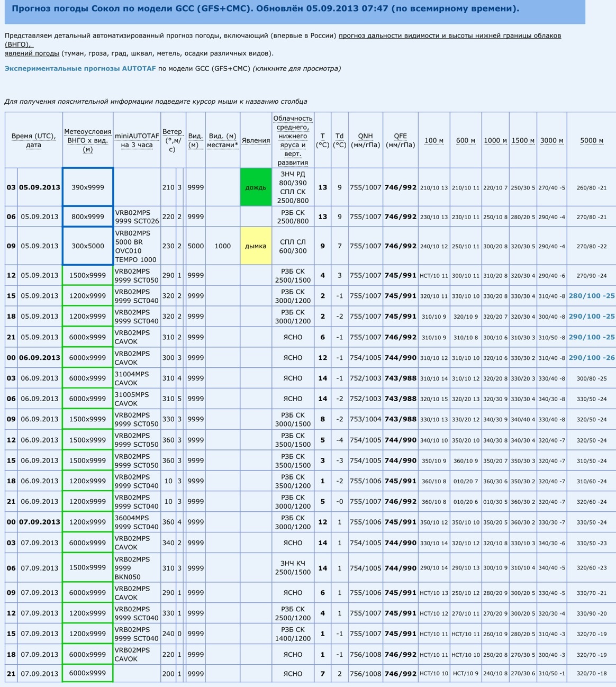Viewport: 616px width, 687px height.
Task: Click the 100 м altitude header
Action: coord(434,141)
